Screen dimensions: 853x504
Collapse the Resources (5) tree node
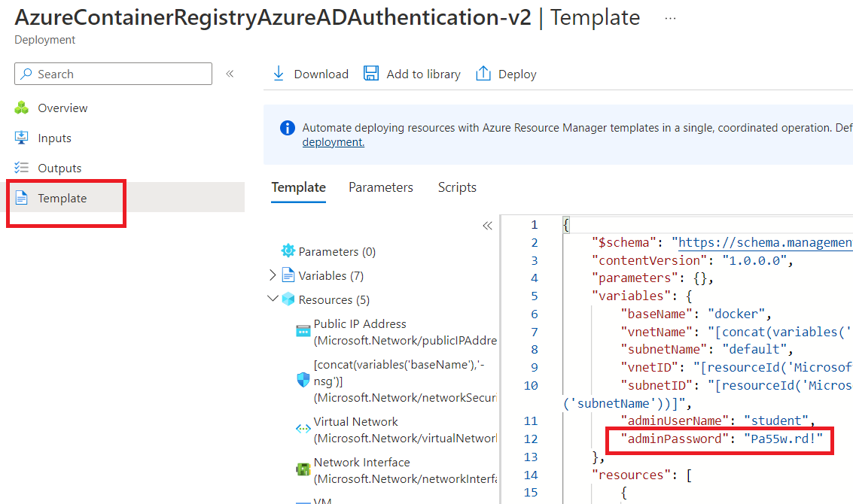click(273, 299)
